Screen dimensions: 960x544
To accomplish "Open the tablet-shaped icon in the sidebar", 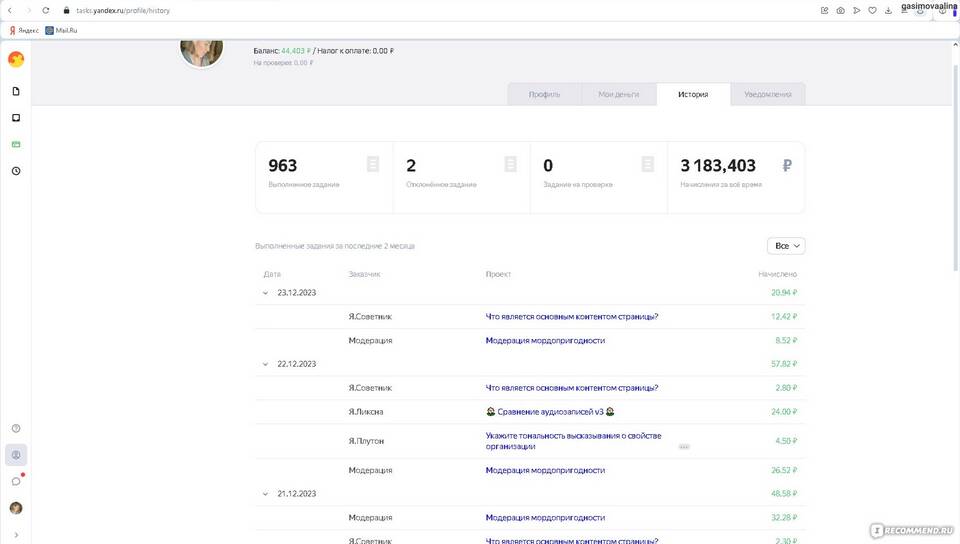I will (x=16, y=117).
